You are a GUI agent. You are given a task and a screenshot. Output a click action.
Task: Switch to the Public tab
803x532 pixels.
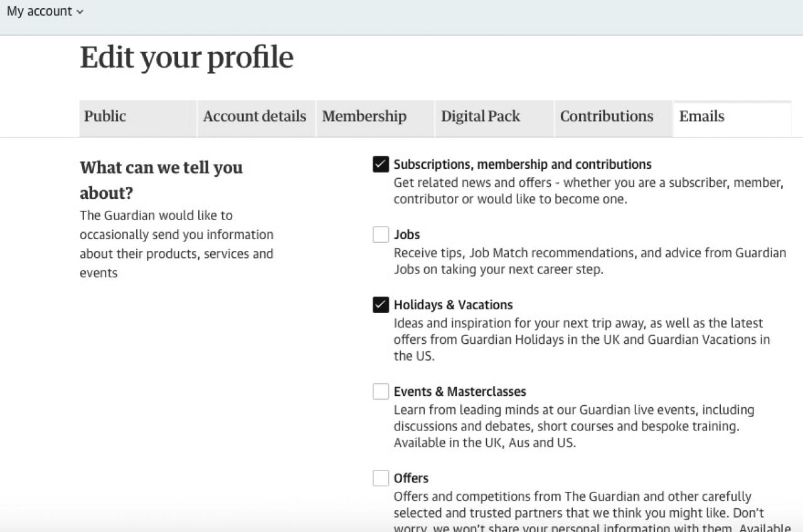pyautogui.click(x=105, y=117)
